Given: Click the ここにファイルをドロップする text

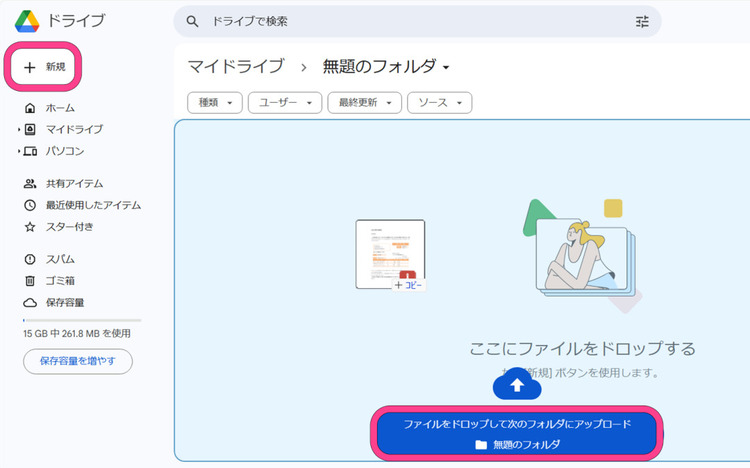Looking at the screenshot, I should point(582,348).
